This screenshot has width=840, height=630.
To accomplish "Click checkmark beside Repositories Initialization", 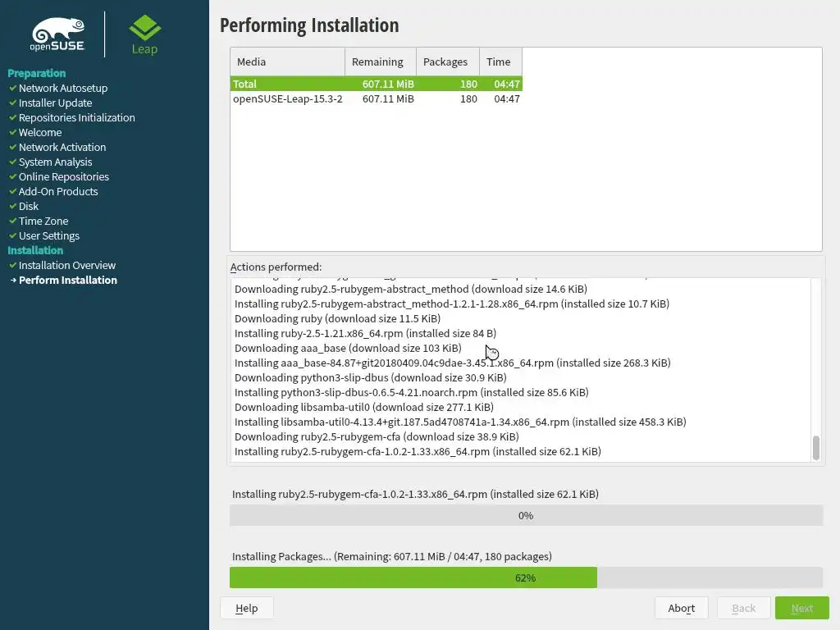I will 13,117.
